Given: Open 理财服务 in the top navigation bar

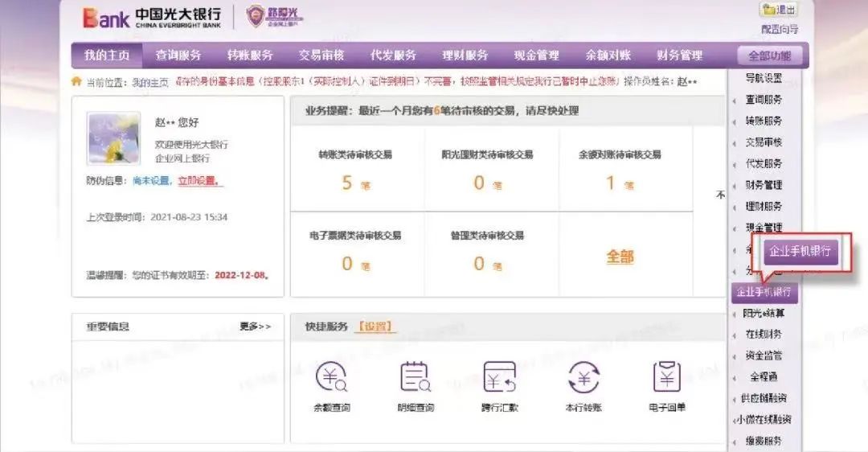Looking at the screenshot, I should pyautogui.click(x=465, y=55).
